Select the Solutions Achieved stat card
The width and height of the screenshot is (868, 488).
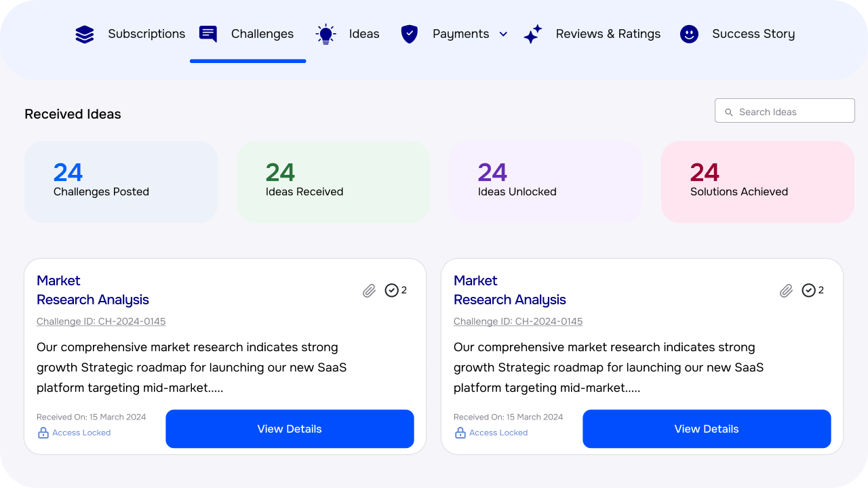pyautogui.click(x=757, y=182)
